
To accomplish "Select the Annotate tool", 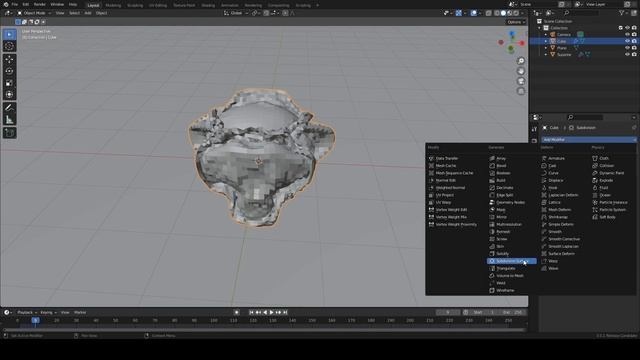I will coord(9,108).
